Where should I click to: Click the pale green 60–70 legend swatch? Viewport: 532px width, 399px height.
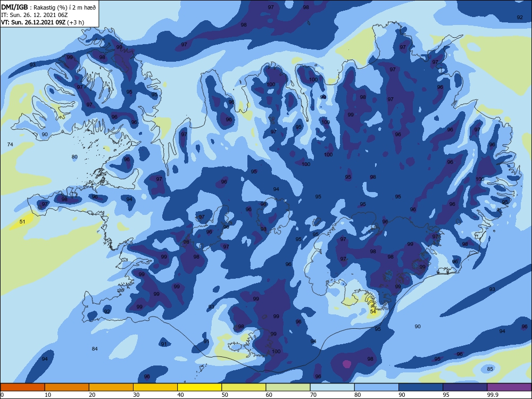click(x=288, y=387)
